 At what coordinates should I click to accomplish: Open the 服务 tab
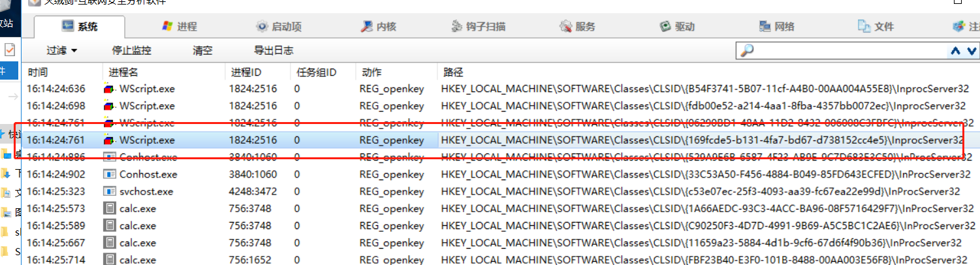578,27
